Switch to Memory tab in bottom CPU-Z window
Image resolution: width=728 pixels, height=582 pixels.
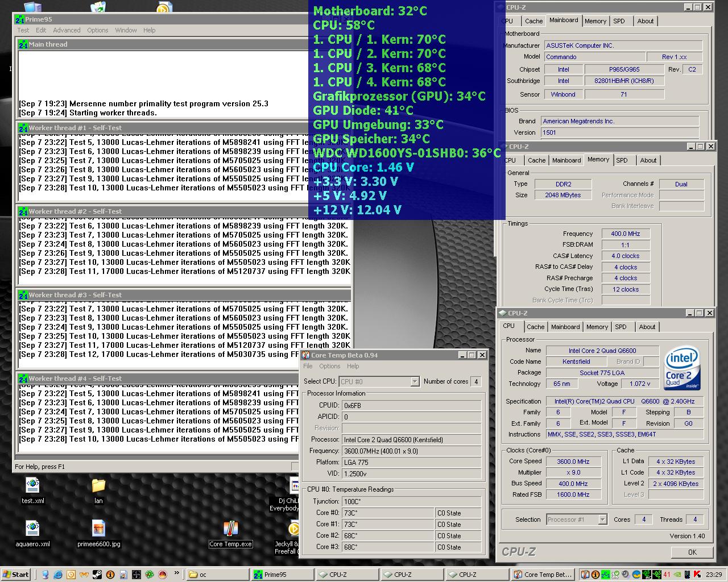(597, 327)
